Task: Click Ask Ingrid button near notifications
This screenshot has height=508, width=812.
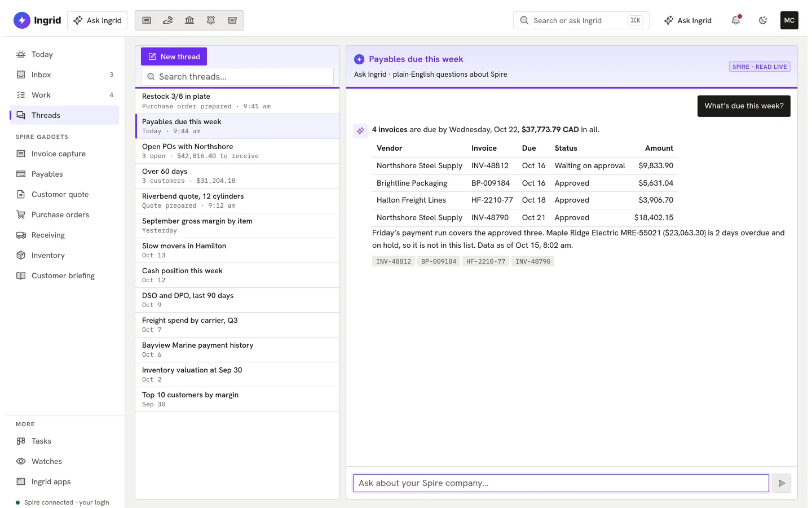Action: (x=688, y=20)
